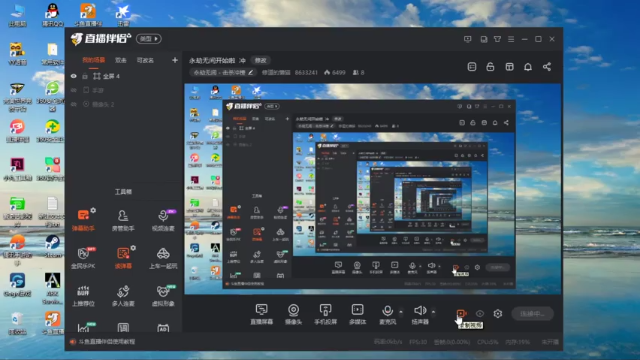Click the share icon in the room toolbar
The image size is (640, 360).
[547, 67]
